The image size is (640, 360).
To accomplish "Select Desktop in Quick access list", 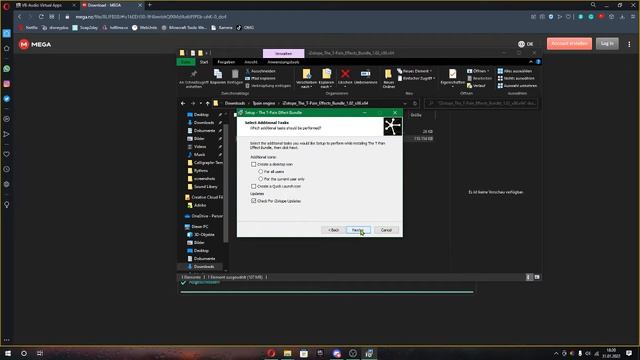I will (201, 115).
